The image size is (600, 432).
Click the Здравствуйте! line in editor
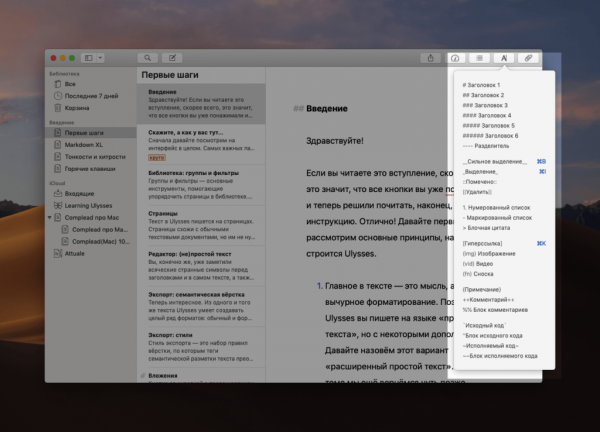(335, 141)
